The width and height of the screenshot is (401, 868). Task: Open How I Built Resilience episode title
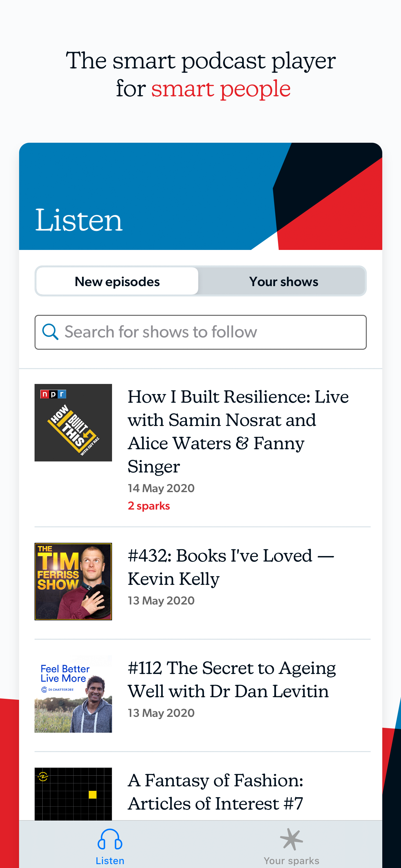[238, 431]
